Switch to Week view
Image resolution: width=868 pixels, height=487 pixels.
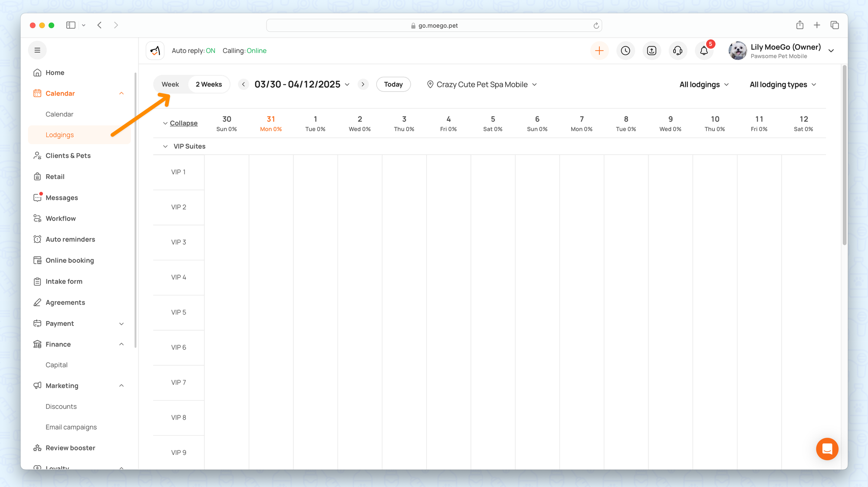click(x=170, y=84)
